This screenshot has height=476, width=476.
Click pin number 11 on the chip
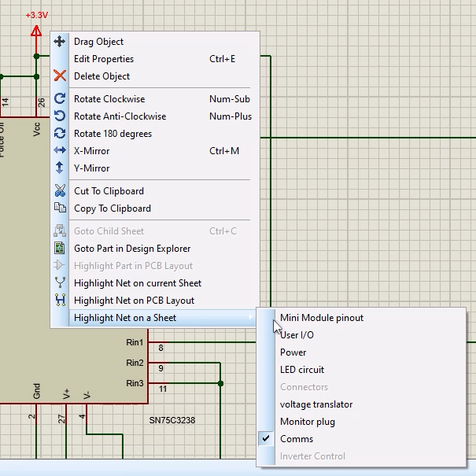pos(163,389)
